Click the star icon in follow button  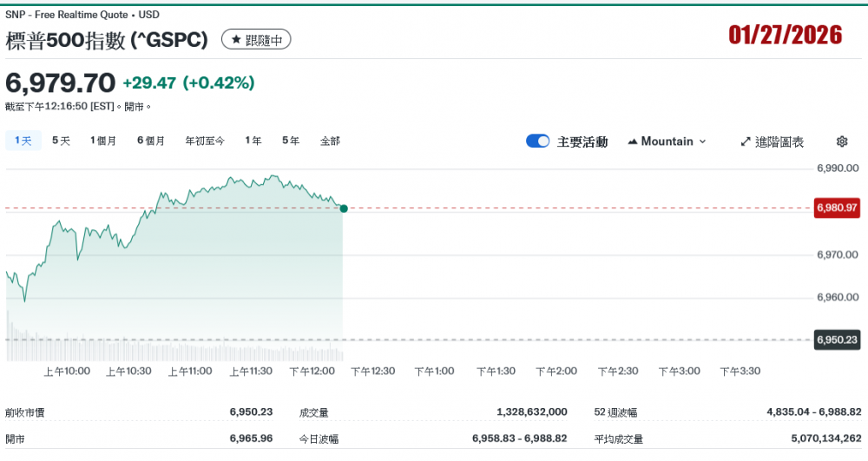click(235, 40)
